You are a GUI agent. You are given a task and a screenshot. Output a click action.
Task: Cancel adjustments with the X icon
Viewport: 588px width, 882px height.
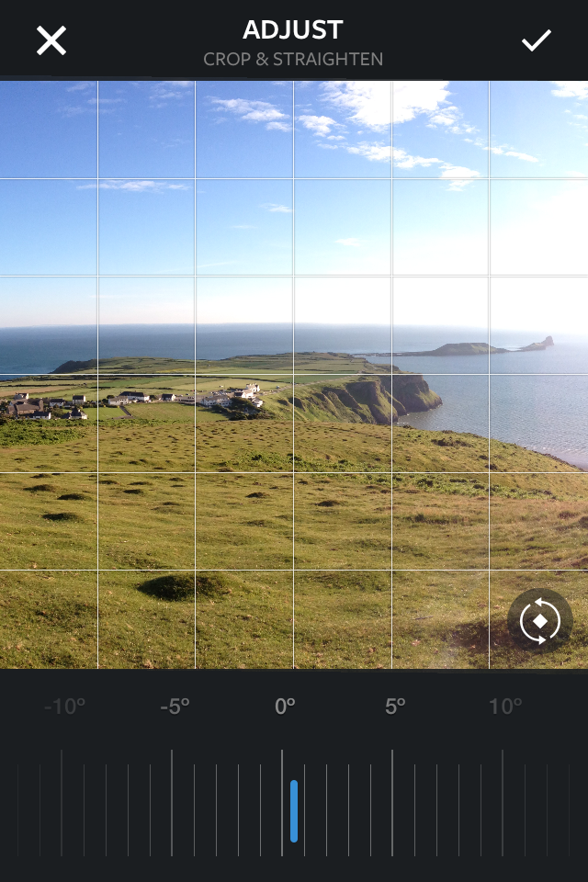[x=51, y=40]
